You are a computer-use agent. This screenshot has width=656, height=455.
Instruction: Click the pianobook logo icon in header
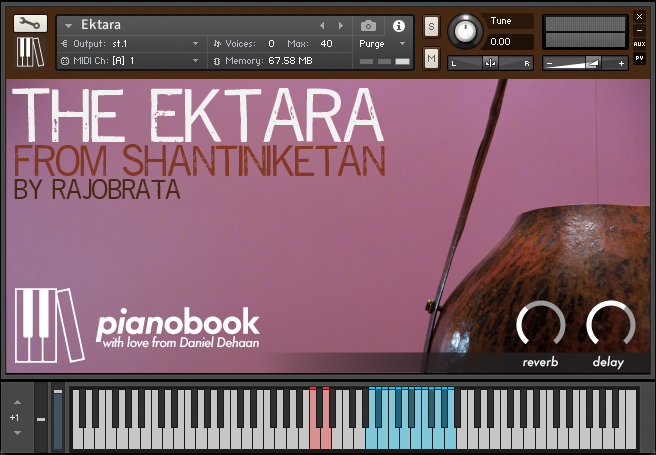(30, 54)
